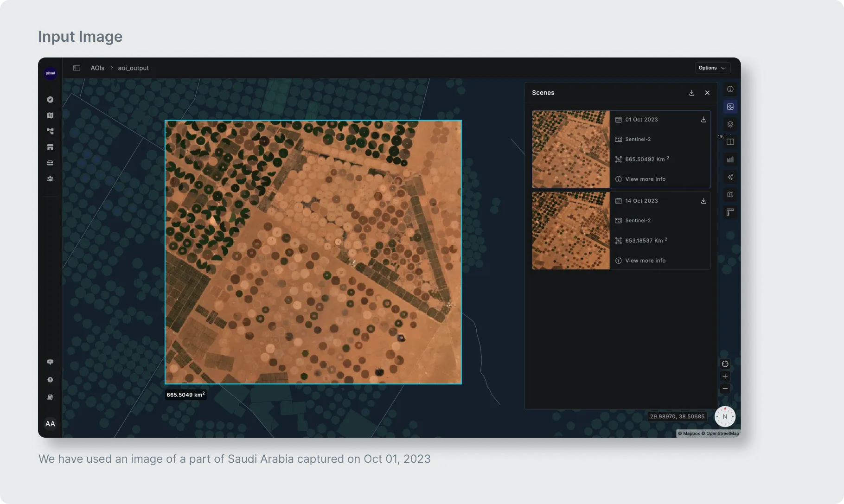Reset map orientation with north compass
This screenshot has width=844, height=504.
pyautogui.click(x=725, y=416)
